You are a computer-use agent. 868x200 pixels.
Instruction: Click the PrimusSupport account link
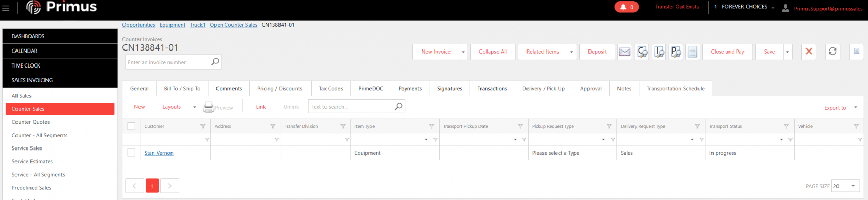coord(828,9)
